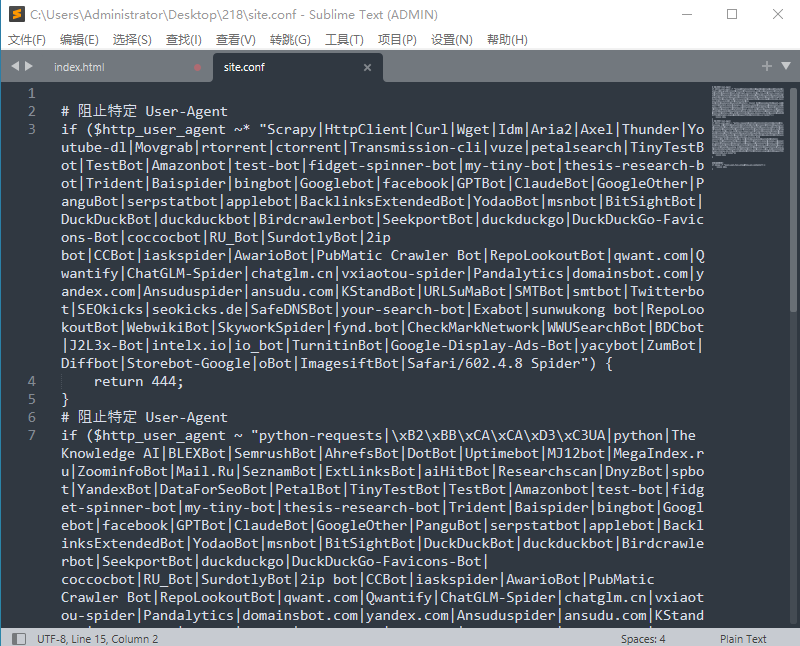This screenshot has height=646, width=800.
Task: Change syntax from Plain Text
Action: click(x=743, y=639)
